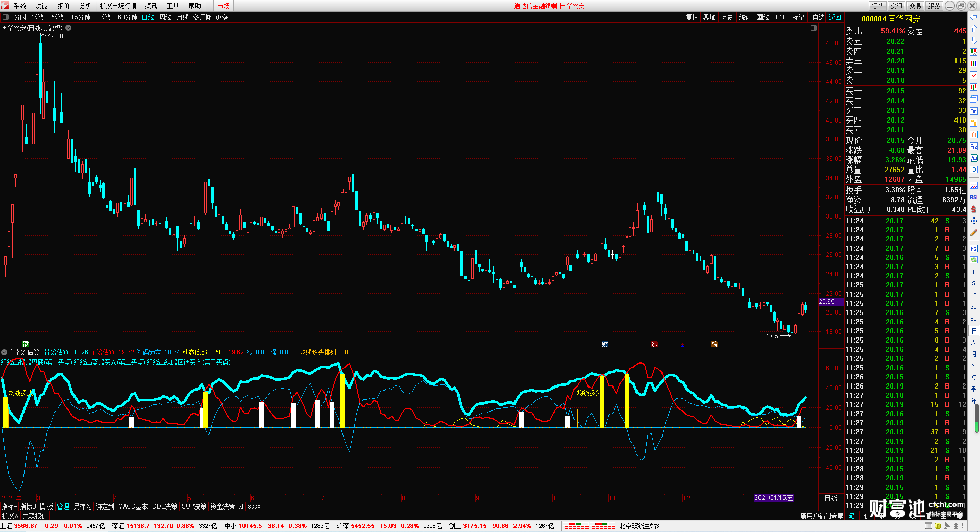
Task: Switch chart period to 5分钟
Action: click(59, 17)
